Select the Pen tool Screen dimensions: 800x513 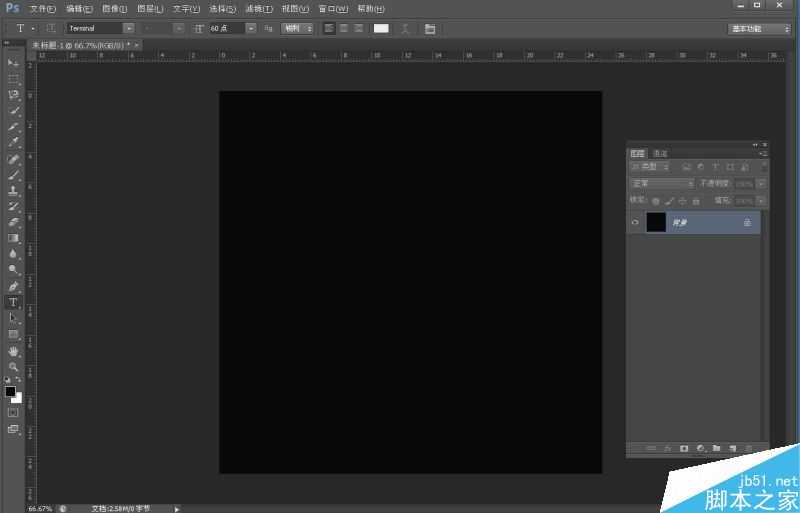point(14,286)
